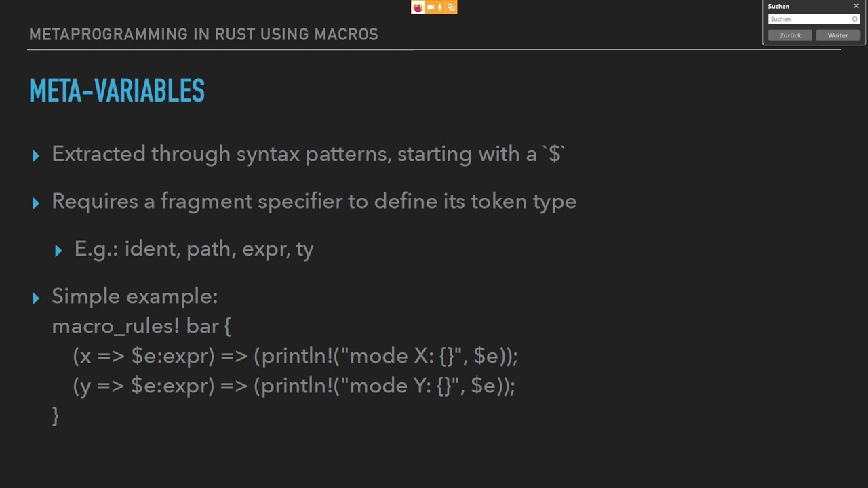Viewport: 868px width, 488px height.
Task: Click the bullet arrow beside 'Simple example:'
Action: 36,298
